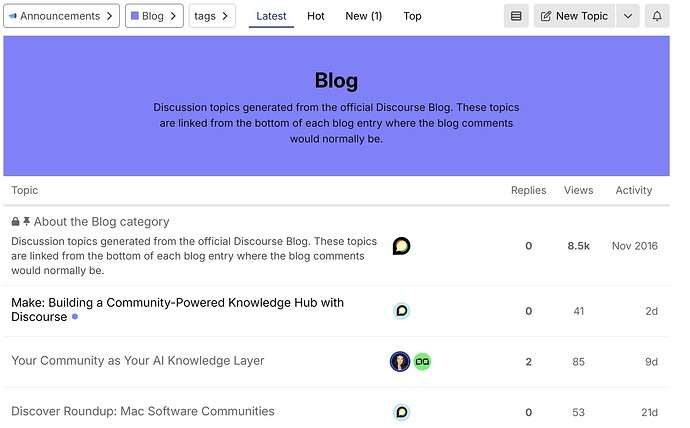Screen dimensions: 690x428
Task: Open poster avatar on Discover Roundup row
Action: [401, 412]
